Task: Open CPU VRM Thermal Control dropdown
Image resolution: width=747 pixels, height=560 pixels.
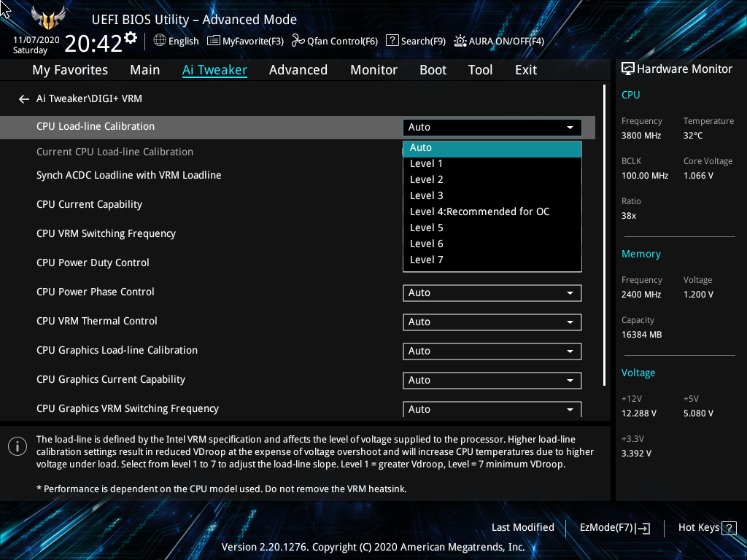Action: [x=492, y=322]
